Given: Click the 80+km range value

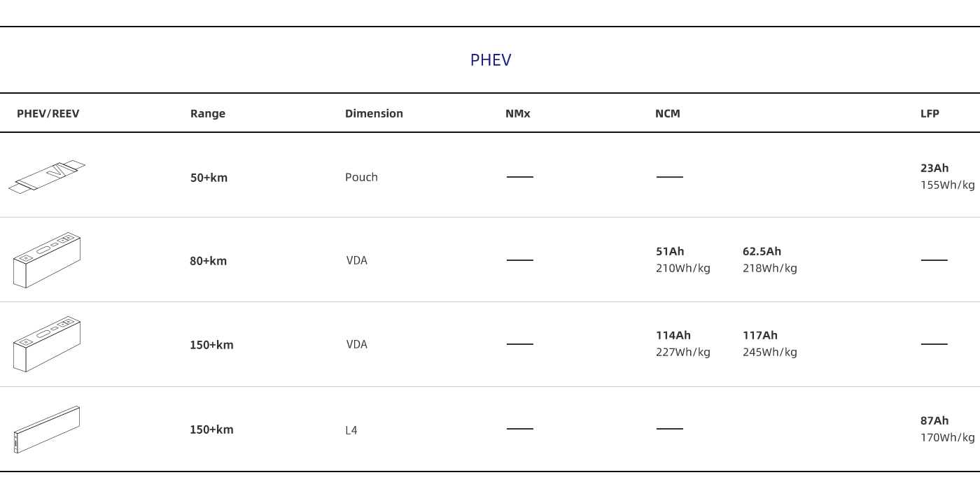Looking at the screenshot, I should 208,261.
